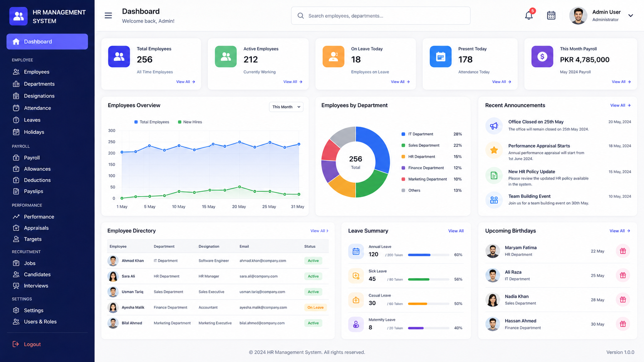Click the document icon for HR Policy Update

[494, 176]
